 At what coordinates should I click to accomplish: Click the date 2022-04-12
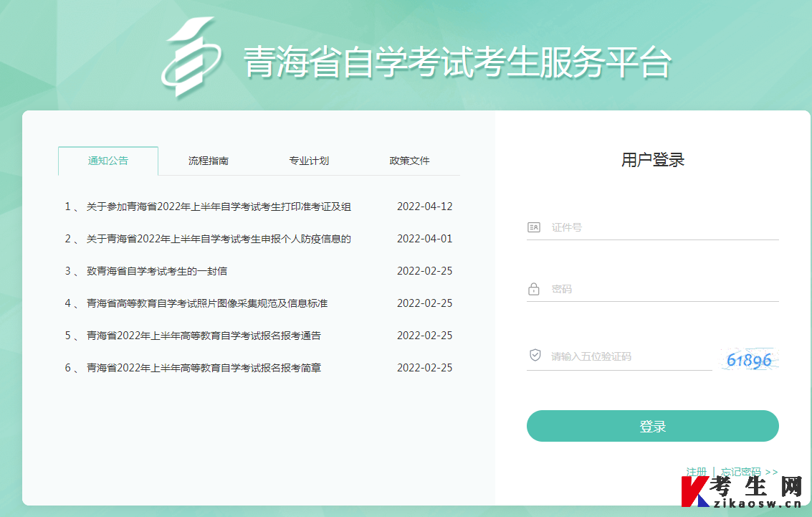pyautogui.click(x=425, y=207)
